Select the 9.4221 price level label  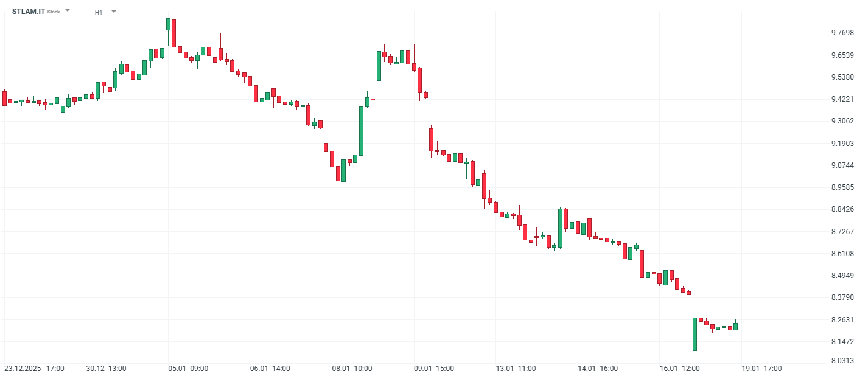[x=842, y=99]
